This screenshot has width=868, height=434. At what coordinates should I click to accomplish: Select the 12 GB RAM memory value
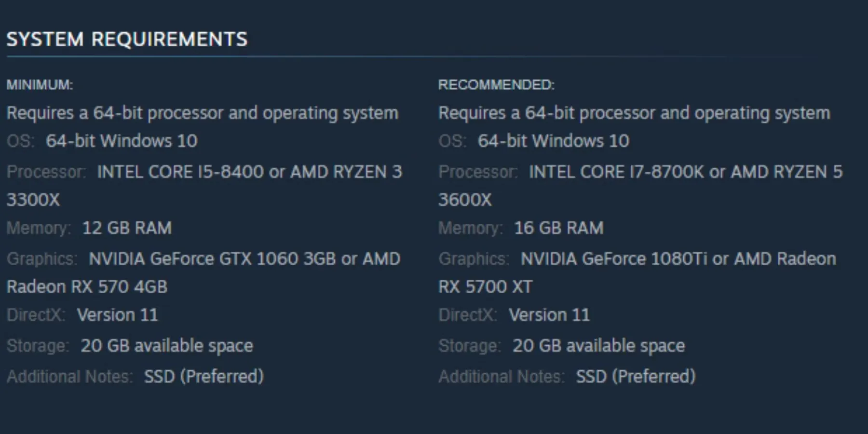(x=127, y=228)
